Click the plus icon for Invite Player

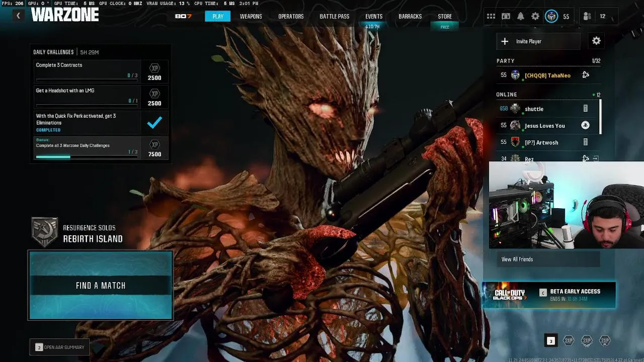pyautogui.click(x=505, y=41)
